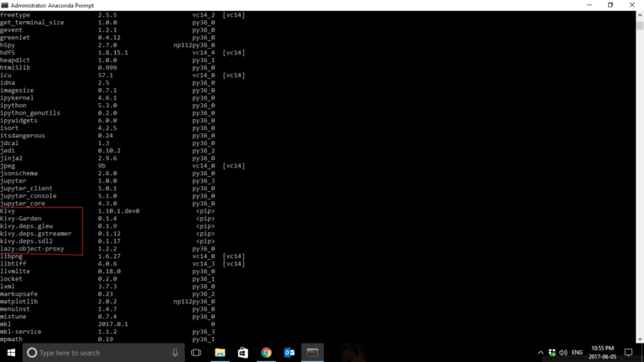Open Task View from the taskbar
This screenshot has height=362, width=644.
(x=196, y=353)
